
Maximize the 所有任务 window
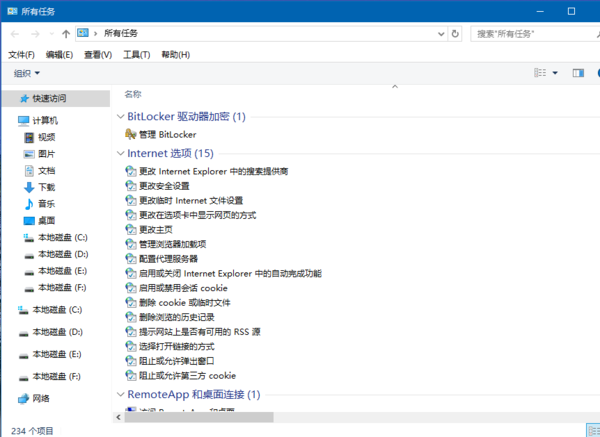point(571,11)
